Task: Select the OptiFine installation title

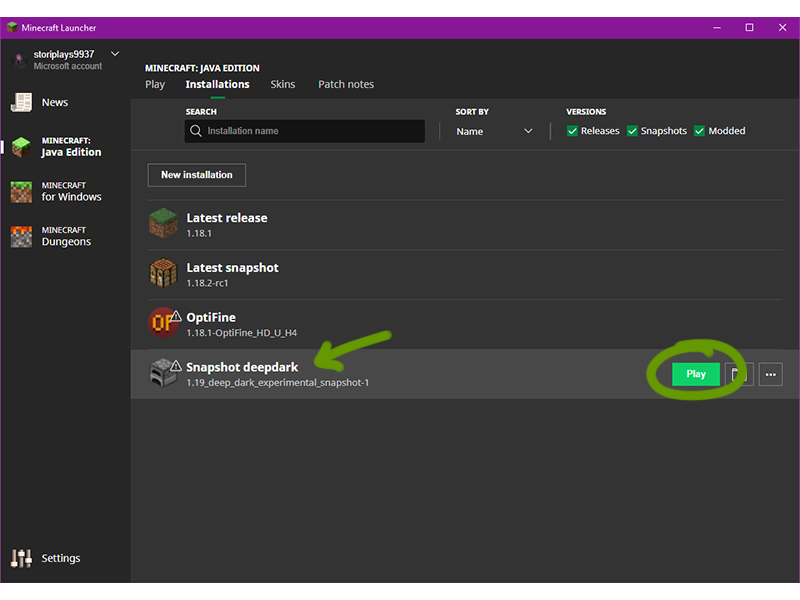Action: pos(211,317)
